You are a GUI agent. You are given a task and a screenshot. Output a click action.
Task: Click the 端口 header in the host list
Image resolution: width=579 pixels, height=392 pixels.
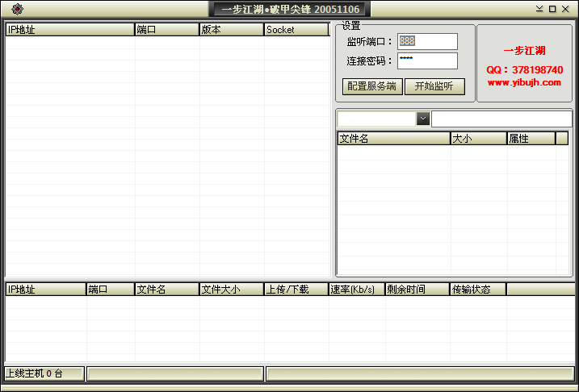(167, 30)
